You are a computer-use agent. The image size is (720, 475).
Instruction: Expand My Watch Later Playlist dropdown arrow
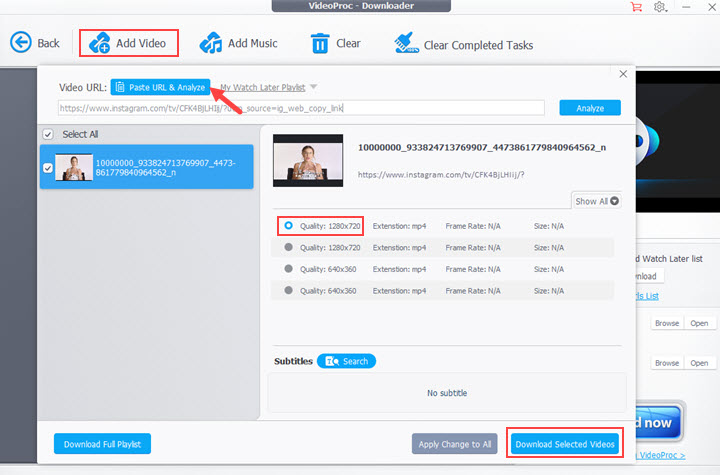tap(314, 87)
